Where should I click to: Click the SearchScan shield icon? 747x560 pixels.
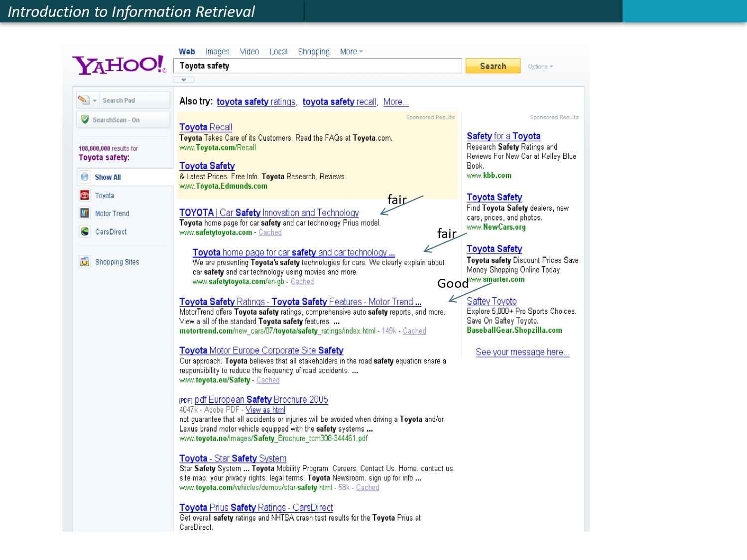85,120
